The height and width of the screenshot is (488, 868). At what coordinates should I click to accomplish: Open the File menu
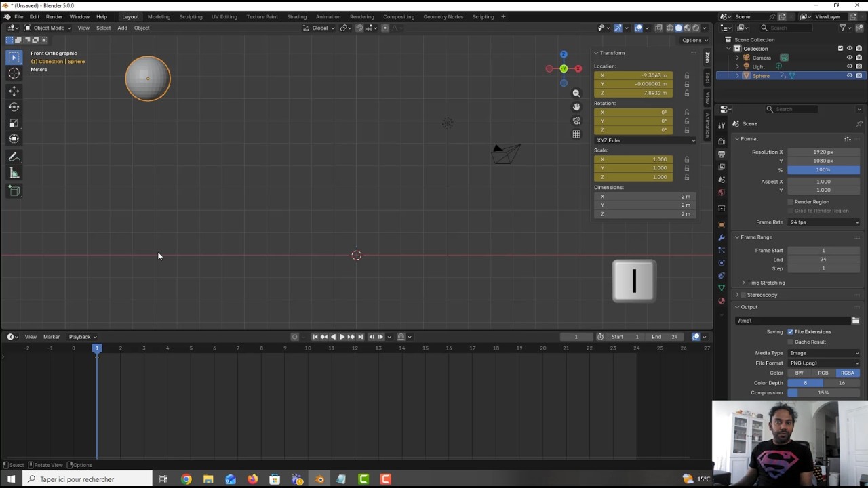[x=19, y=16]
